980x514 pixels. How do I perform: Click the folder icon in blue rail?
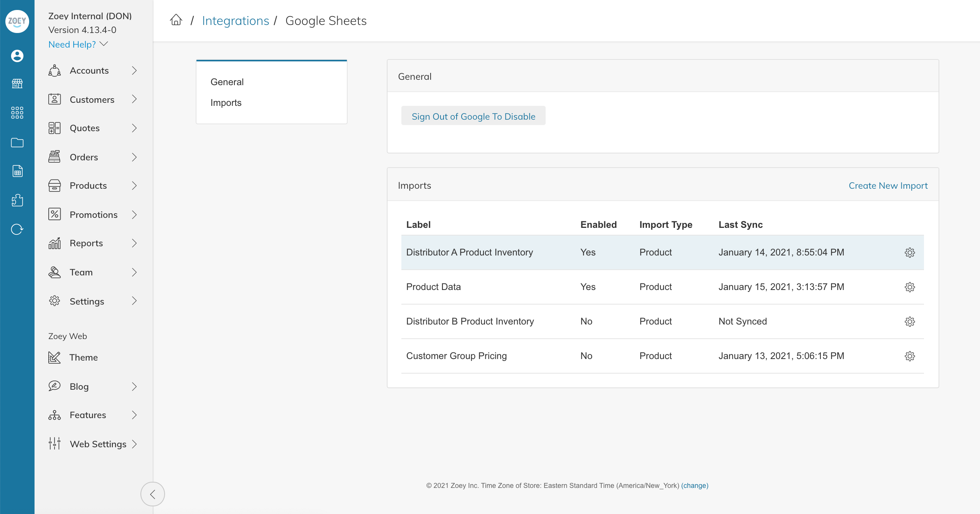(x=17, y=143)
